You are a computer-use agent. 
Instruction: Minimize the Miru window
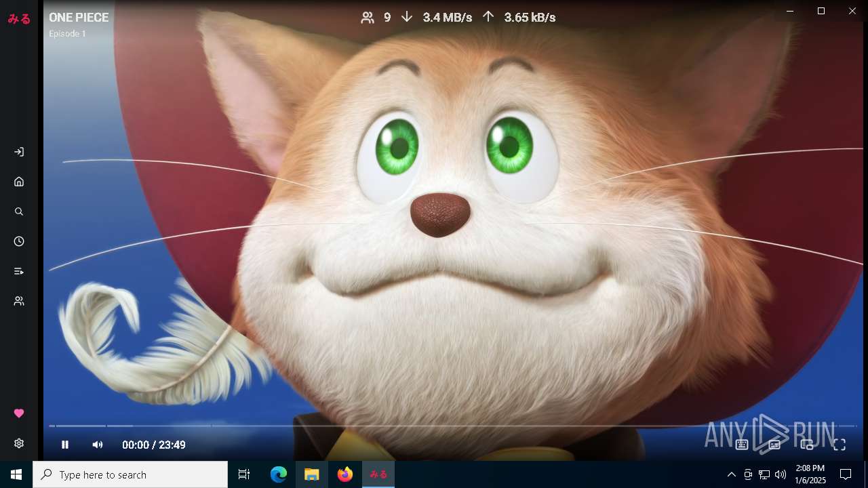(x=790, y=11)
